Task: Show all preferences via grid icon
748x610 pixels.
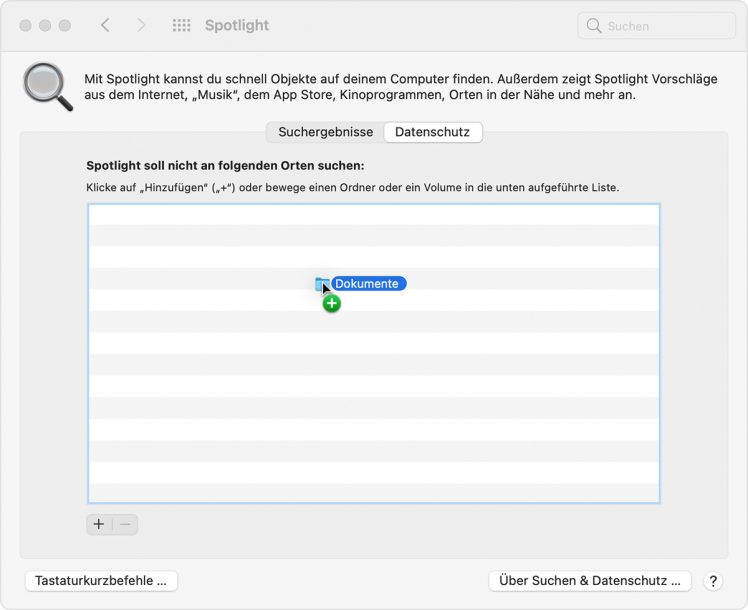Action: (x=181, y=25)
